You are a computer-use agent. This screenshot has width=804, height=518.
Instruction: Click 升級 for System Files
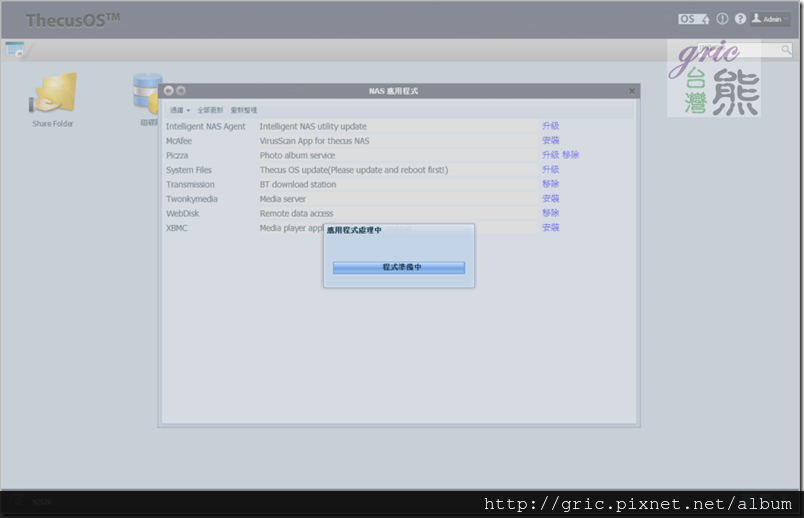tap(551, 169)
